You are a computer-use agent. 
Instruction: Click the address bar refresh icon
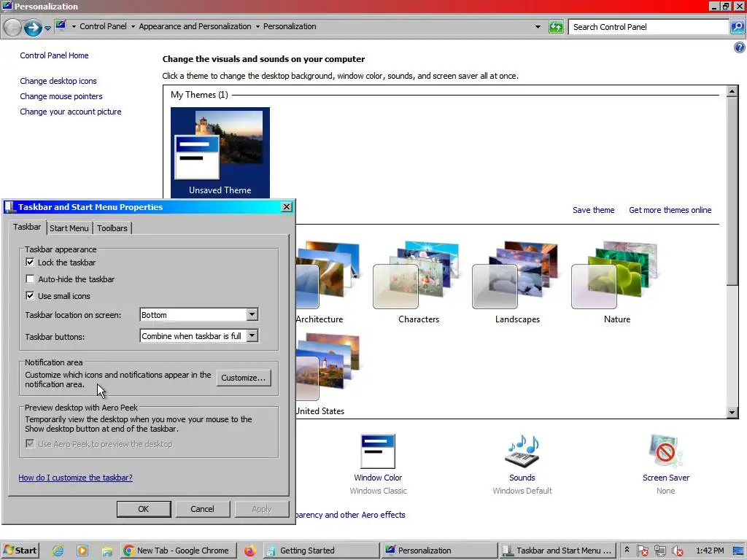(556, 27)
